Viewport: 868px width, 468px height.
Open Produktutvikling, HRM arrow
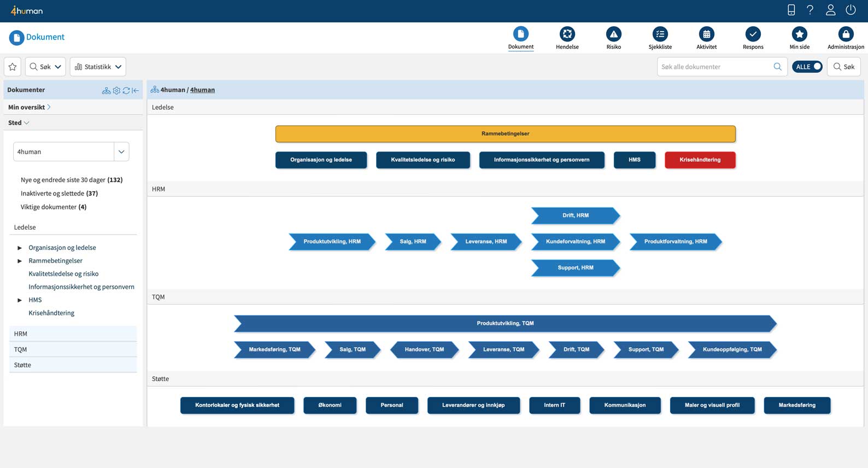[x=332, y=242]
